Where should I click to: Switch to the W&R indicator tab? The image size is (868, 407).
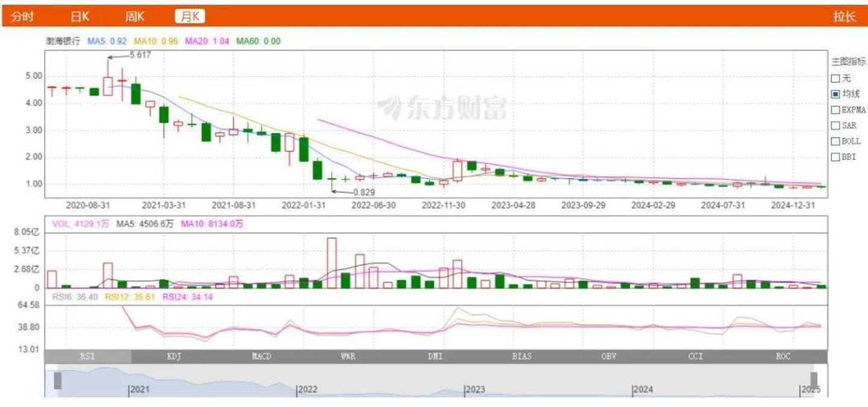[348, 356]
